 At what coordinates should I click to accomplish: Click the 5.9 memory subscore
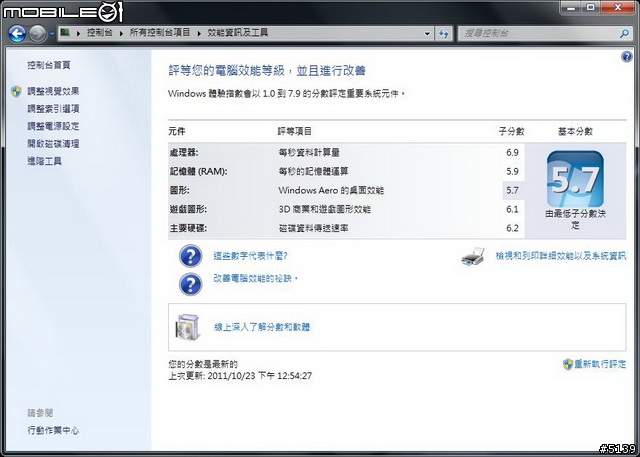click(x=512, y=171)
